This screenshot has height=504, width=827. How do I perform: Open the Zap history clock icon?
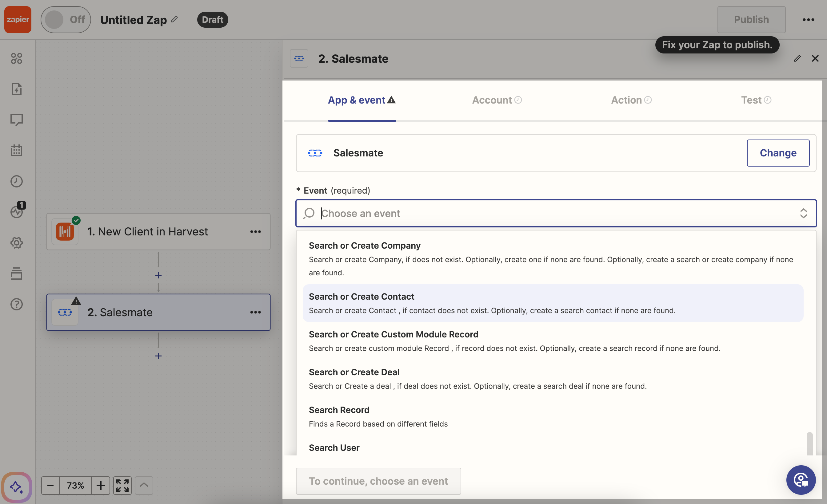point(16,181)
